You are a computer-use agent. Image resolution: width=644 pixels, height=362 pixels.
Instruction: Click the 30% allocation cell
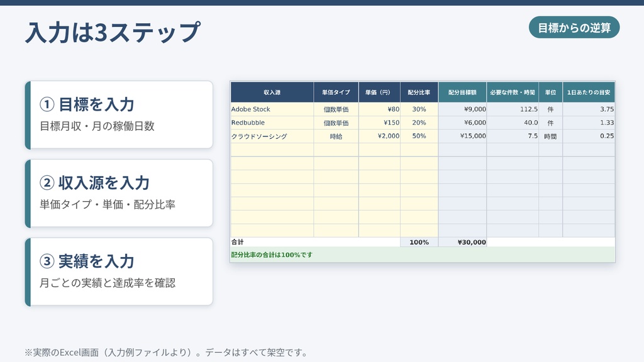pyautogui.click(x=419, y=109)
